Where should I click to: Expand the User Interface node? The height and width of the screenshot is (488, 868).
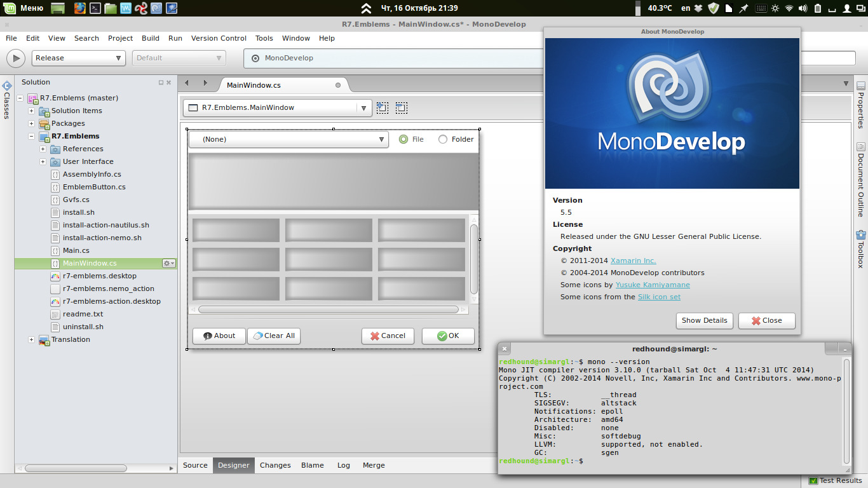tap(43, 161)
